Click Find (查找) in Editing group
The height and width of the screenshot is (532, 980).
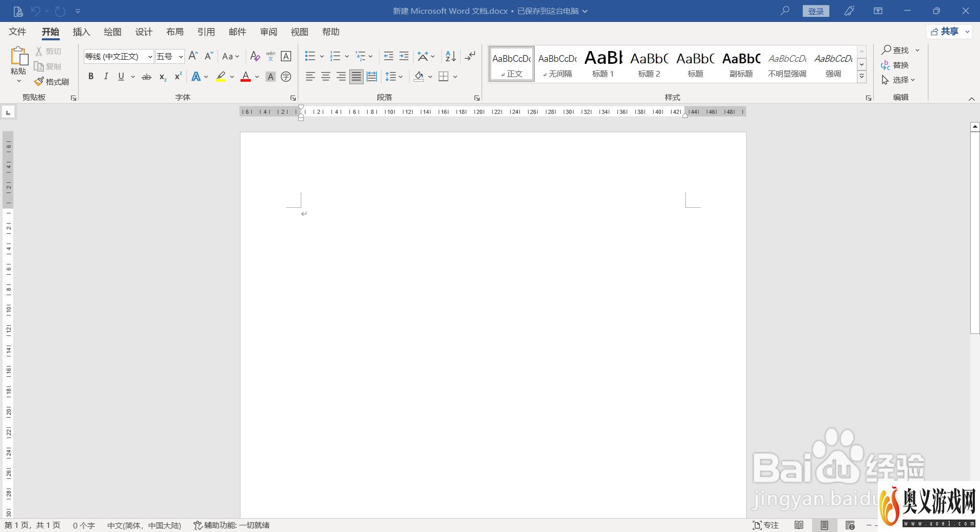pyautogui.click(x=895, y=50)
